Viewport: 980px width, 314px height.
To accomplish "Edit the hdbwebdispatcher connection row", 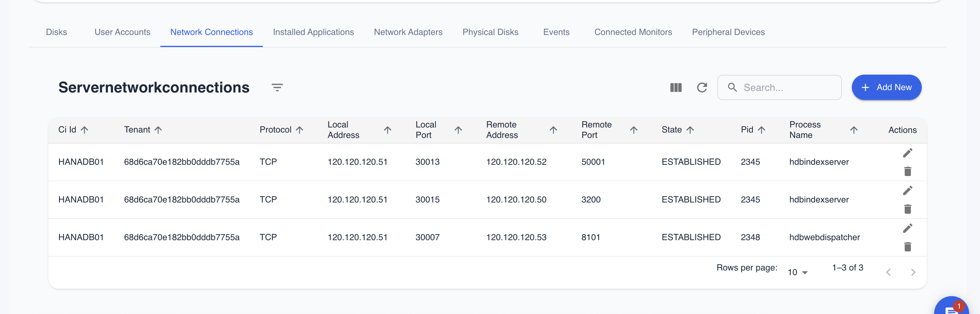I will click(x=907, y=228).
